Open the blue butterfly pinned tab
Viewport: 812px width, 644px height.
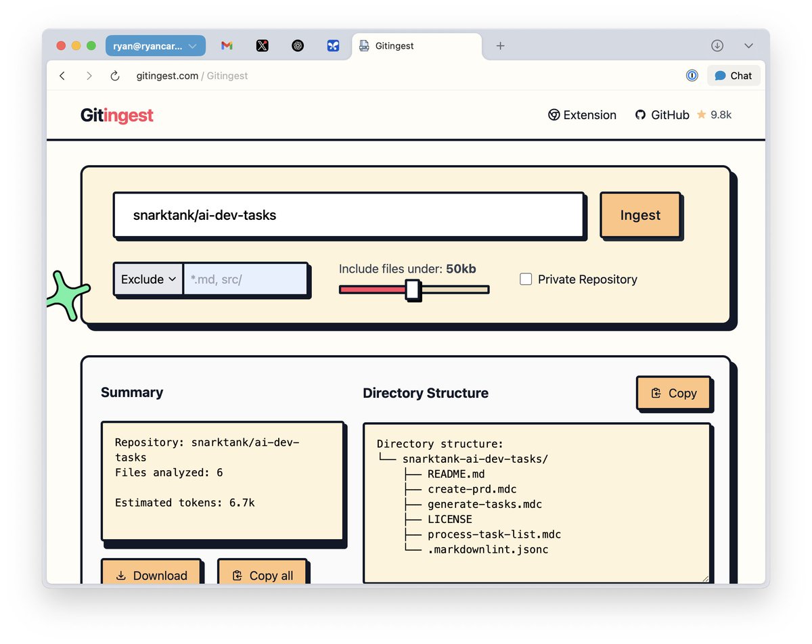coord(333,46)
